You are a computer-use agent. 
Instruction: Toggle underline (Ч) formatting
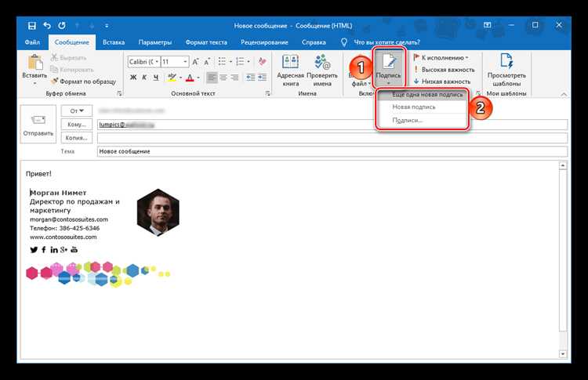coord(156,78)
